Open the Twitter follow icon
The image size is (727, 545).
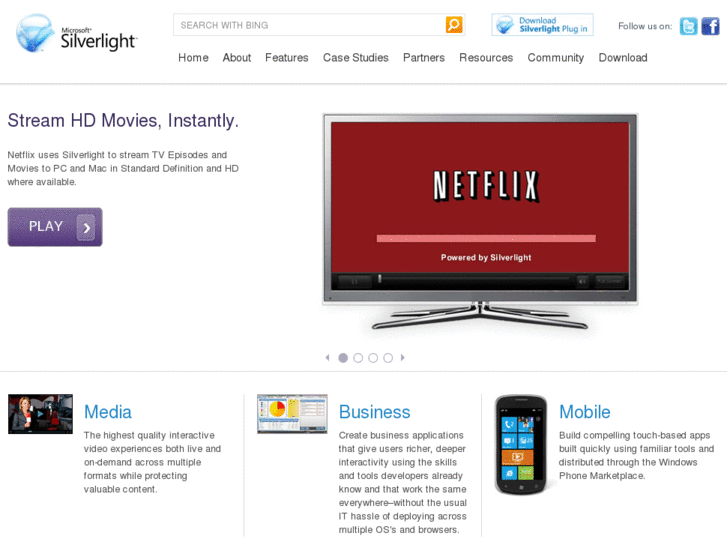pos(689,26)
